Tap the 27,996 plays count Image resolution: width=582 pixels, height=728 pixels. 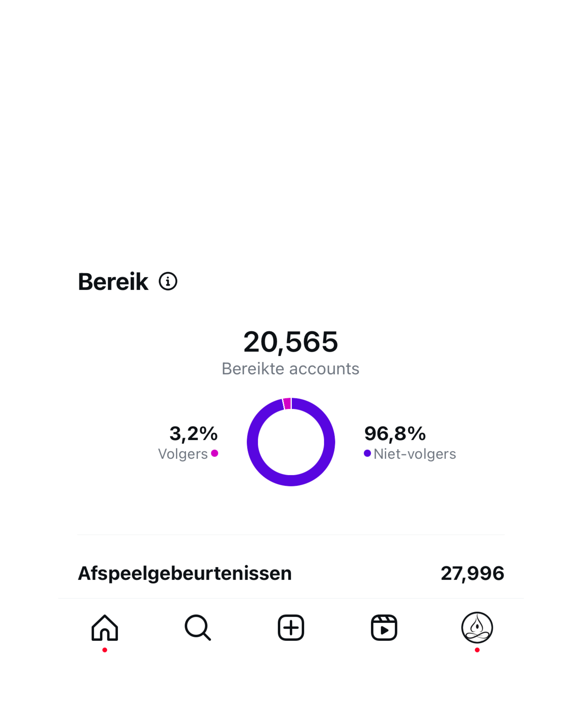pyautogui.click(x=472, y=573)
